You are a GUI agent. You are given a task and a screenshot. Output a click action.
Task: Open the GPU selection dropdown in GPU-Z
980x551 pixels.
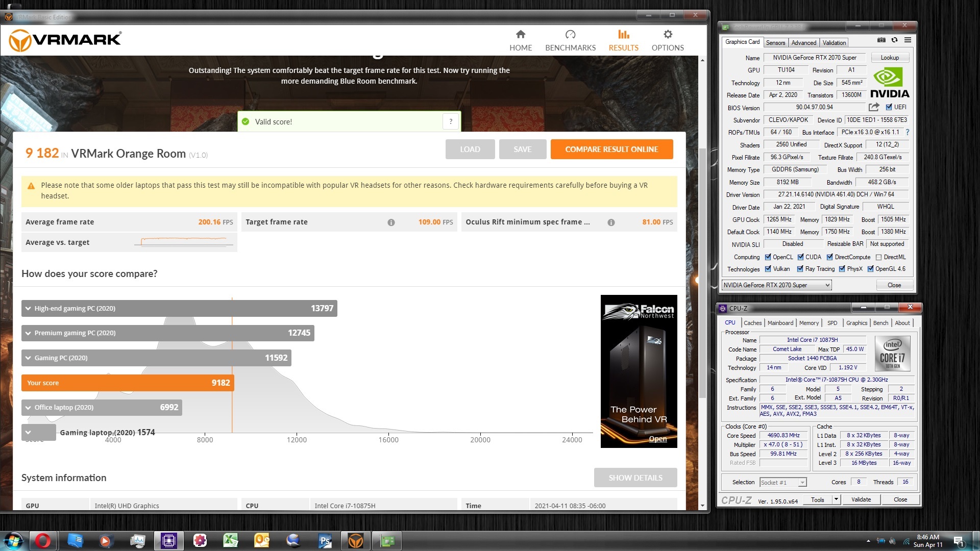(x=776, y=285)
